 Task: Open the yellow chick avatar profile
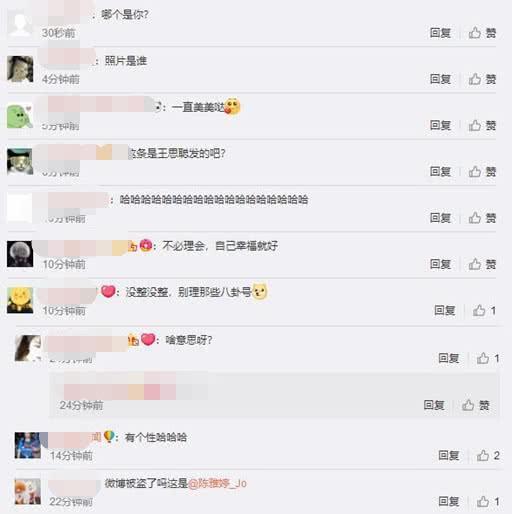(x=20, y=300)
